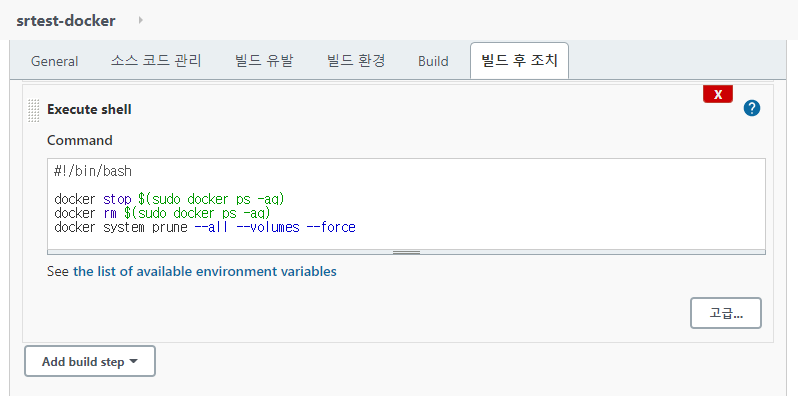
Task: Open the General tab
Action: click(x=54, y=61)
